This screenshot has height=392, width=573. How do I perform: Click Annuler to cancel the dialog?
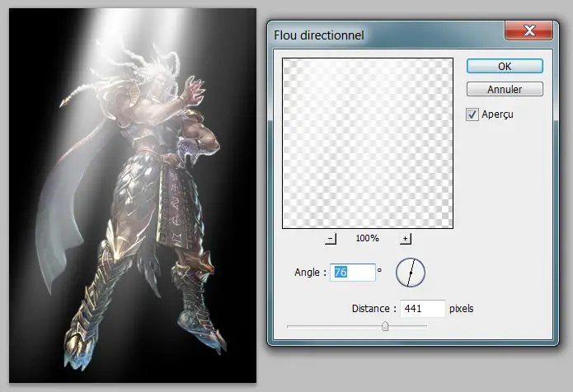505,89
